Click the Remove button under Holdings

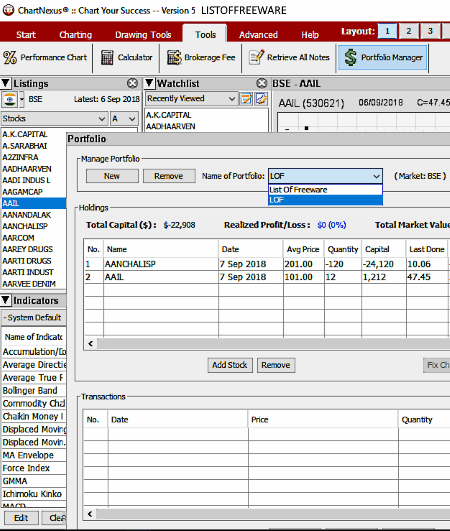[276, 365]
